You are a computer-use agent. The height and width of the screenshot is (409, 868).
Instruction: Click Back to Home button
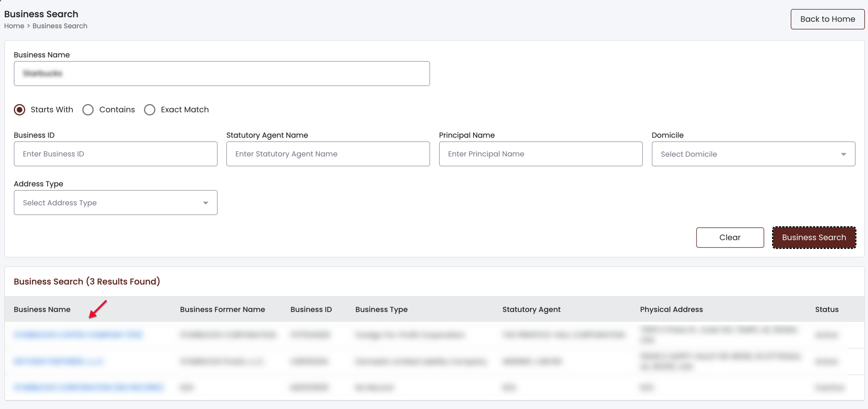click(x=827, y=19)
